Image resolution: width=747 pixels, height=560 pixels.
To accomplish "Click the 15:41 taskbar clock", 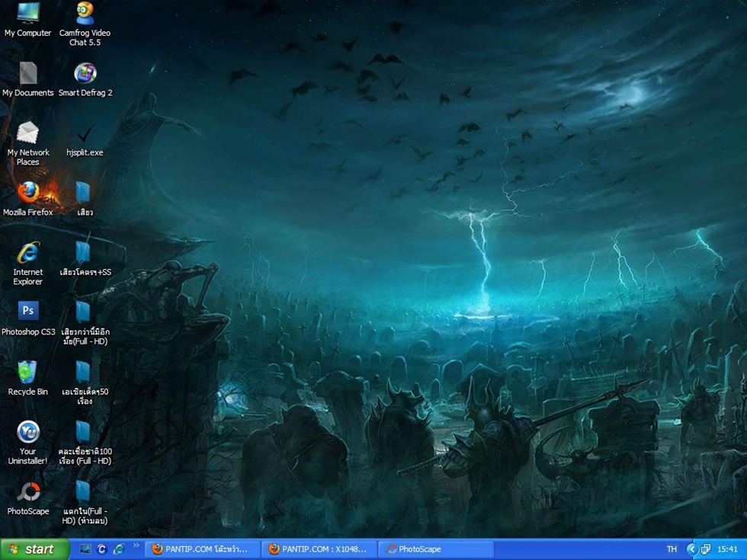I will pyautogui.click(x=727, y=549).
